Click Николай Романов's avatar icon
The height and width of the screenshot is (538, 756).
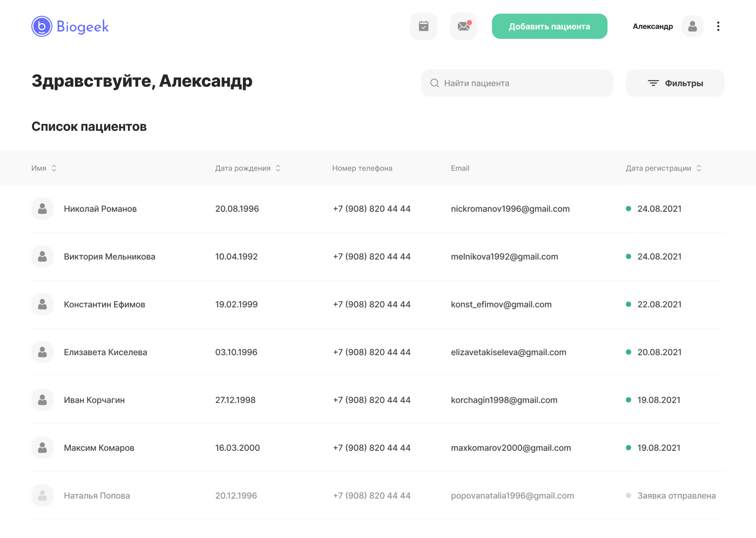pos(42,209)
